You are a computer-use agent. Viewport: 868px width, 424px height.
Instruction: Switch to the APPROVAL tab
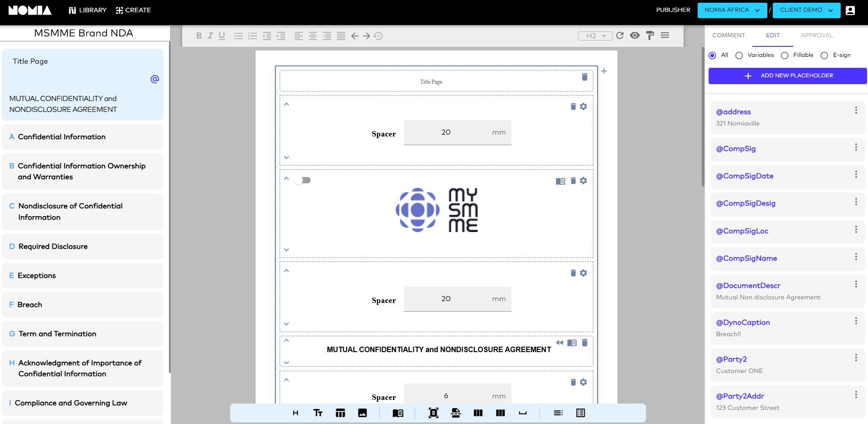[817, 35]
